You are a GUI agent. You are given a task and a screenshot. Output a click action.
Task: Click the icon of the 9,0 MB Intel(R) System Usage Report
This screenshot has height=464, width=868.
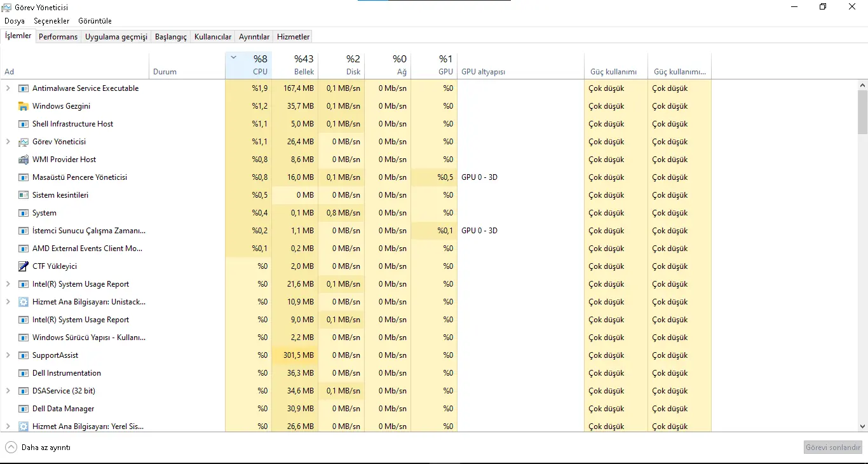pyautogui.click(x=24, y=320)
